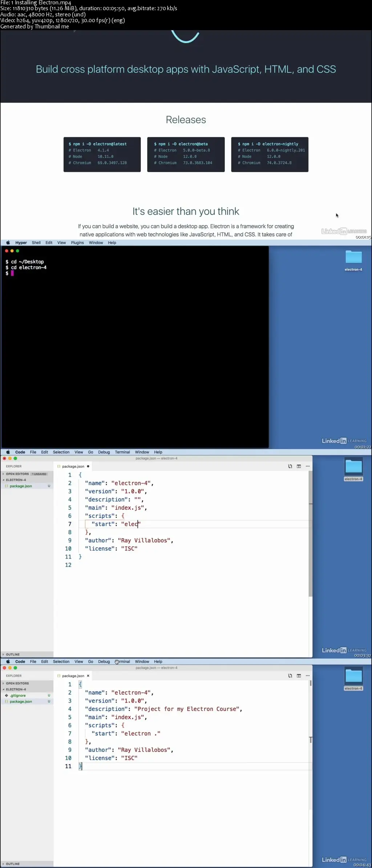Expand OPEN EDITORS section showing 1 UNSAVED badge
Image resolution: width=372 pixels, height=868 pixels.
click(27, 474)
